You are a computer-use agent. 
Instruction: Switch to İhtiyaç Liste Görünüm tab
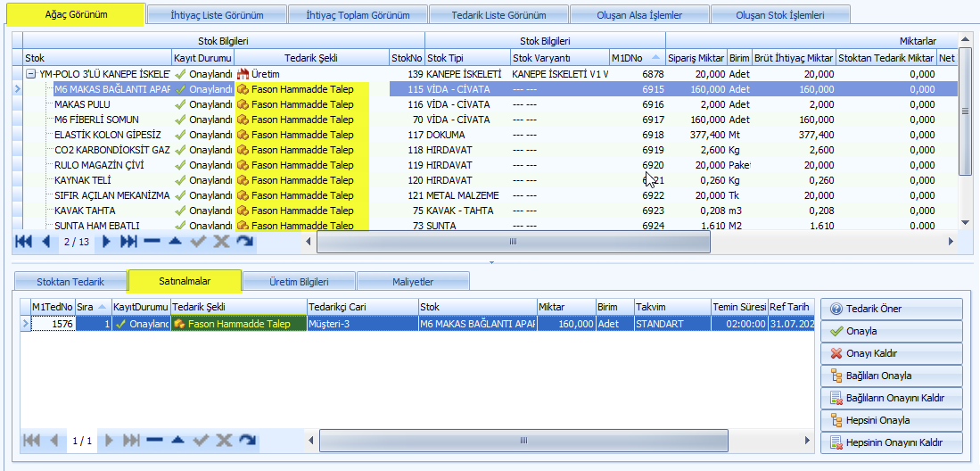[x=217, y=15]
